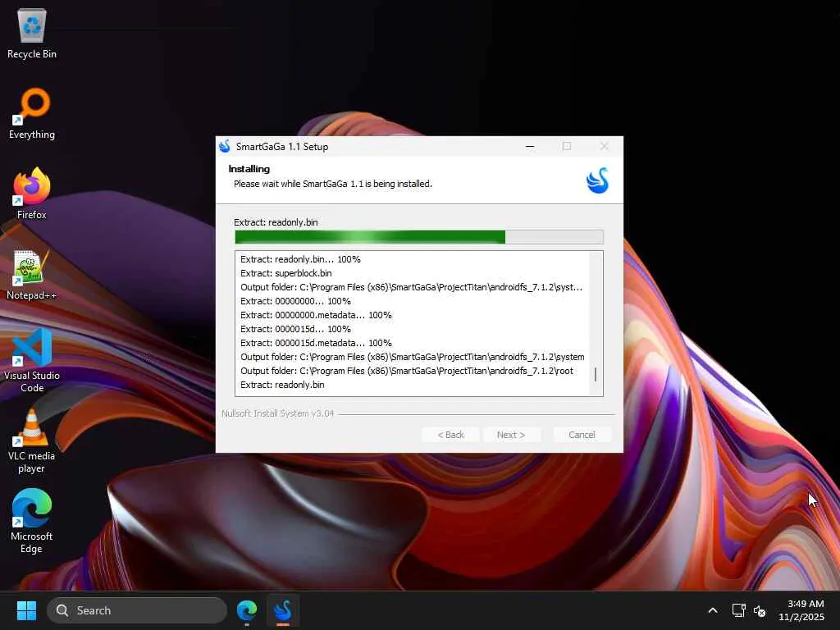Viewport: 840px width, 630px height.
Task: Minimize the SmartGaGa 1.1 Setup window
Action: click(x=530, y=146)
